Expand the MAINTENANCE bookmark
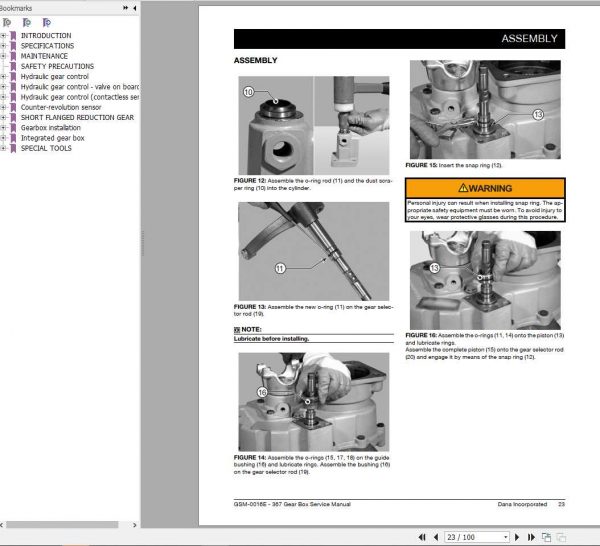 coord(3,56)
